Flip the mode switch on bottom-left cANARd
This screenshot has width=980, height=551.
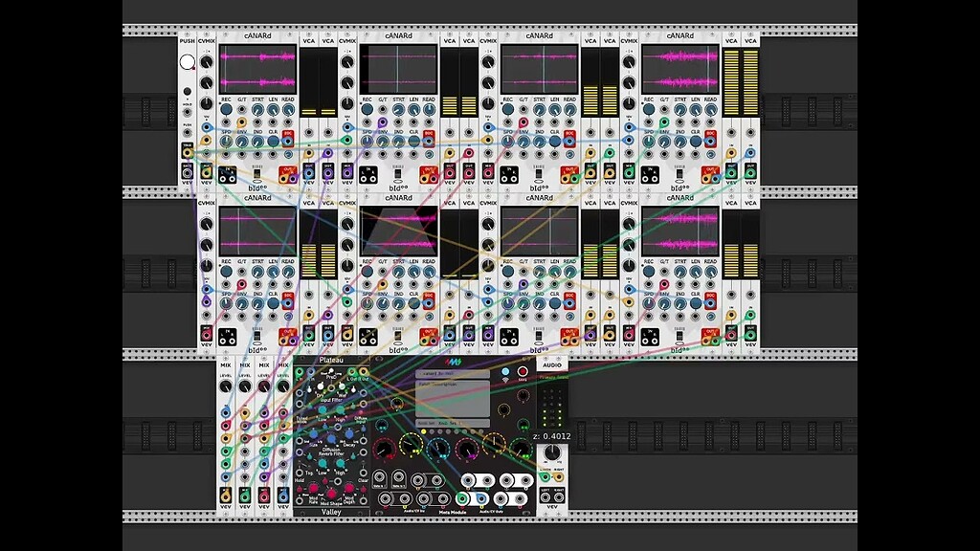256,336
